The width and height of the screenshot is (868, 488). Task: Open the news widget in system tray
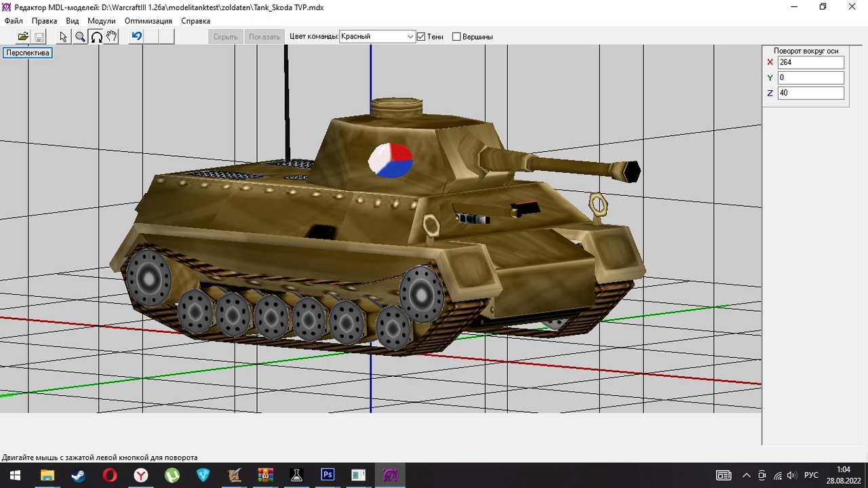724,476
